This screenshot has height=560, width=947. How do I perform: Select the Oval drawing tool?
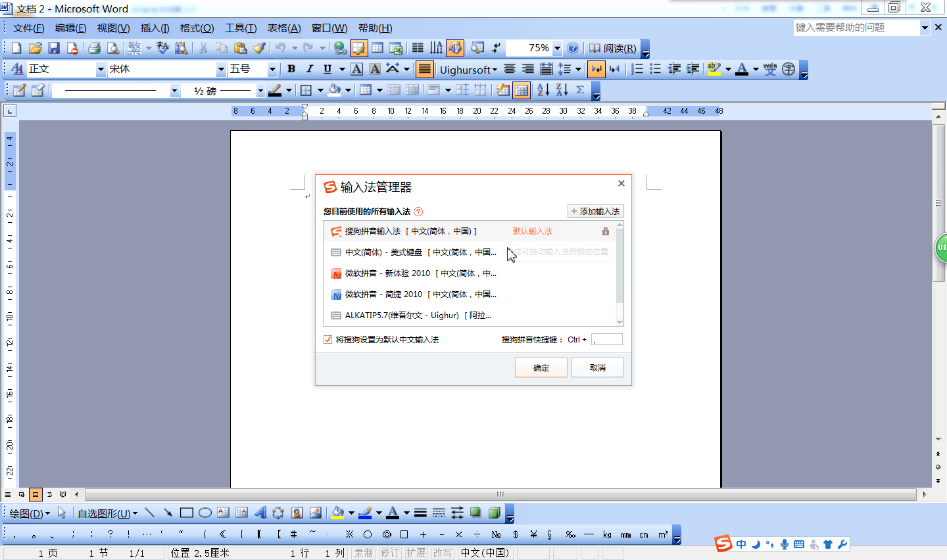tap(205, 513)
